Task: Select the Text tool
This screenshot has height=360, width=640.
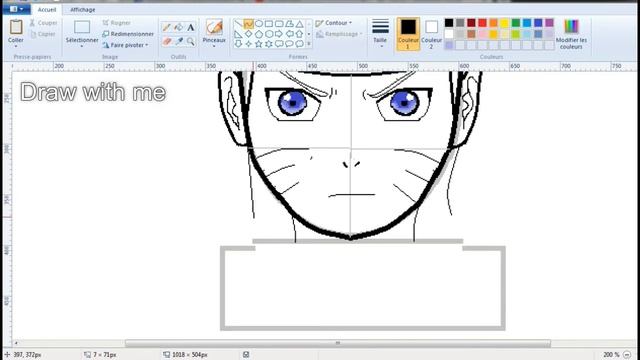Action: tap(191, 28)
